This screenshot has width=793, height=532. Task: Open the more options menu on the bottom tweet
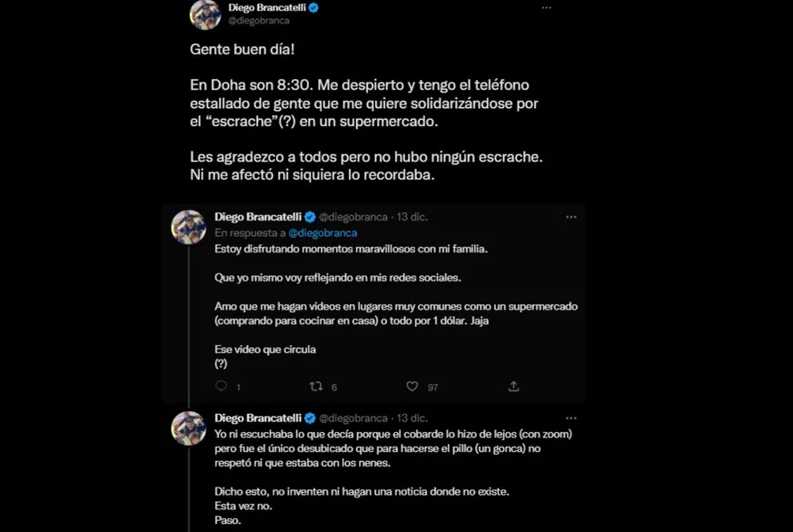point(571,419)
